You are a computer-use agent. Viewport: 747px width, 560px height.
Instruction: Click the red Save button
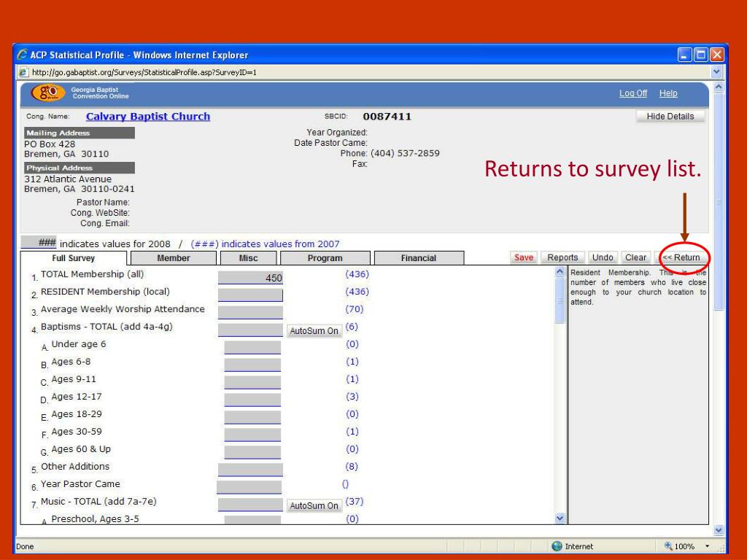point(525,257)
